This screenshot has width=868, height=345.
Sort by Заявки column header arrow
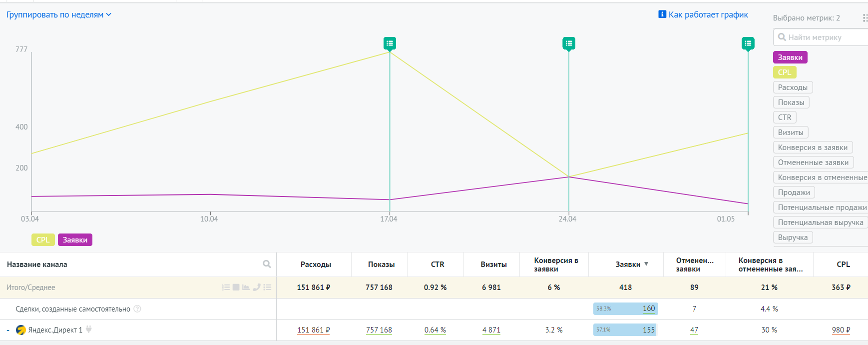(646, 264)
